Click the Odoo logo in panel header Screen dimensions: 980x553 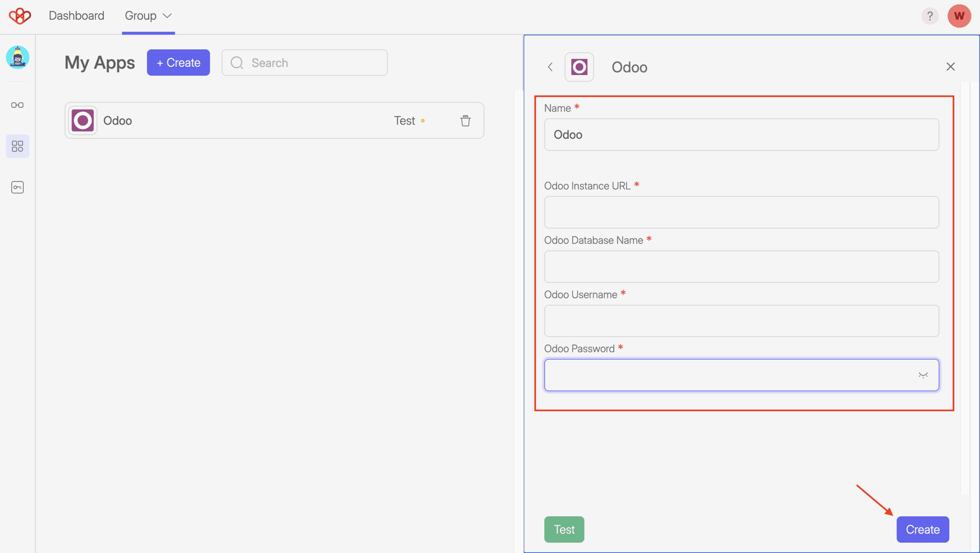click(x=579, y=67)
